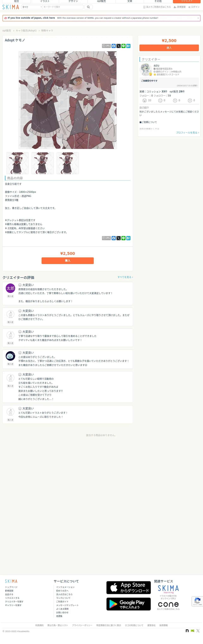
Task: X share icon below description
Action: coord(119,238)
